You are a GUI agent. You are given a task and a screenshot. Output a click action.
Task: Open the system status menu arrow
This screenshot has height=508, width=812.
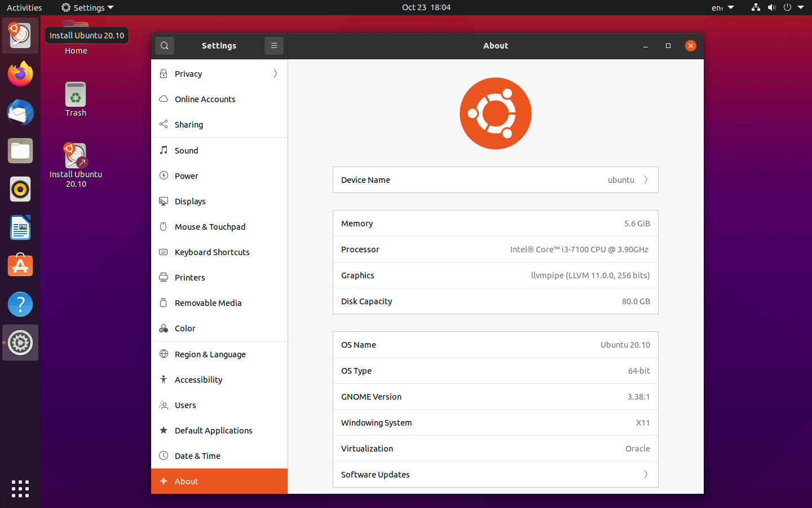click(x=801, y=7)
